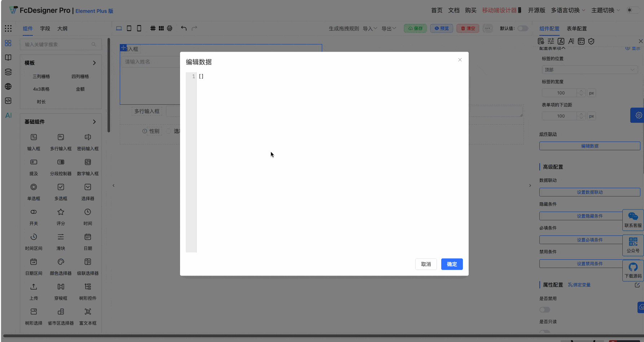Disable the 是否禁用 toggle
644x342 pixels.
pos(545,309)
